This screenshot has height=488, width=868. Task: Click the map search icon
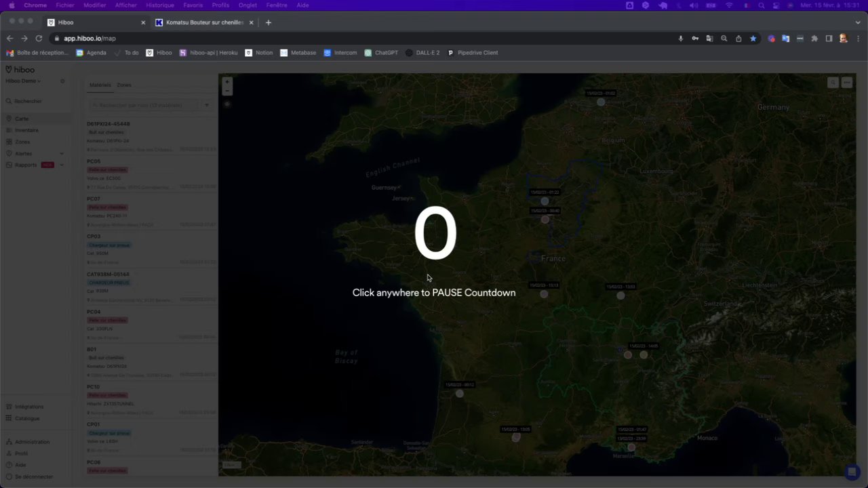pyautogui.click(x=833, y=83)
